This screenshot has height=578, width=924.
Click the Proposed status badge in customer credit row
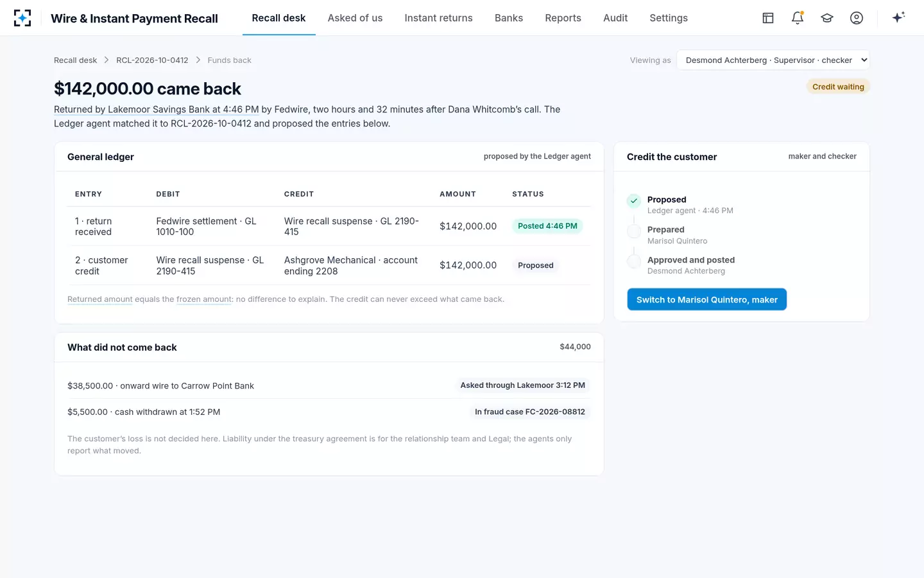point(536,265)
